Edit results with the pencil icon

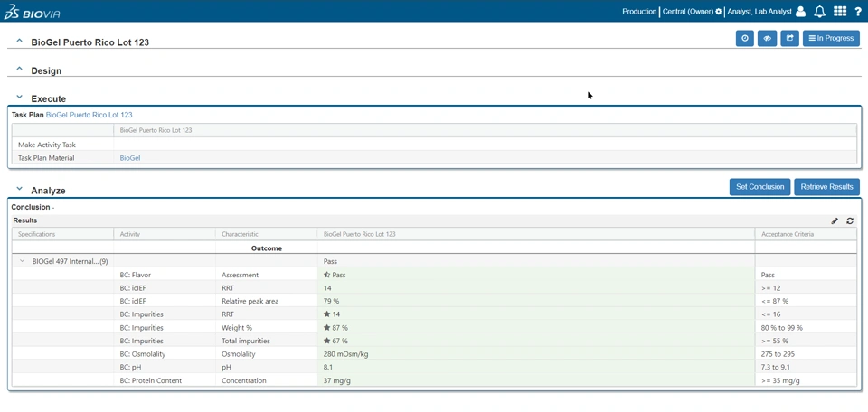(x=835, y=220)
